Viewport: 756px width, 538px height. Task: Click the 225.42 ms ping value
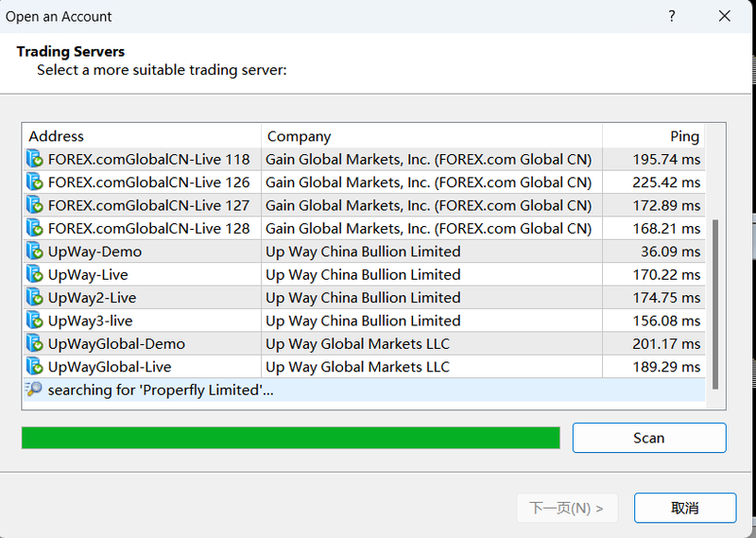pos(666,182)
